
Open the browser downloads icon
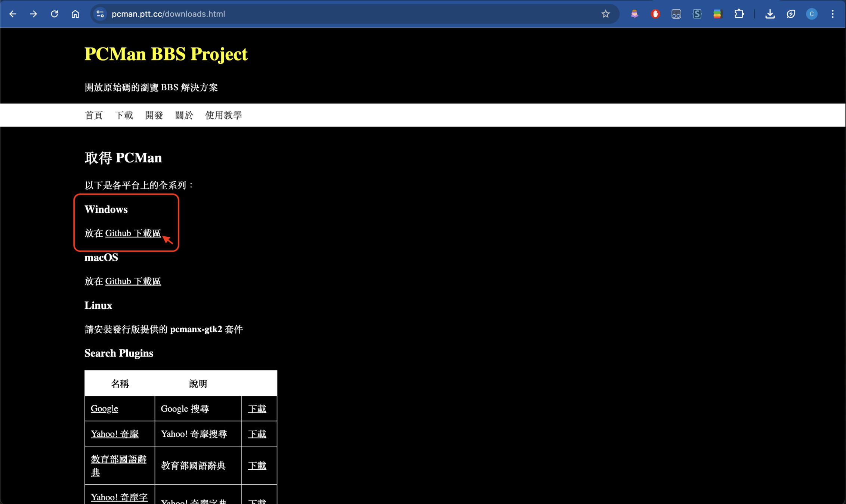coord(770,14)
